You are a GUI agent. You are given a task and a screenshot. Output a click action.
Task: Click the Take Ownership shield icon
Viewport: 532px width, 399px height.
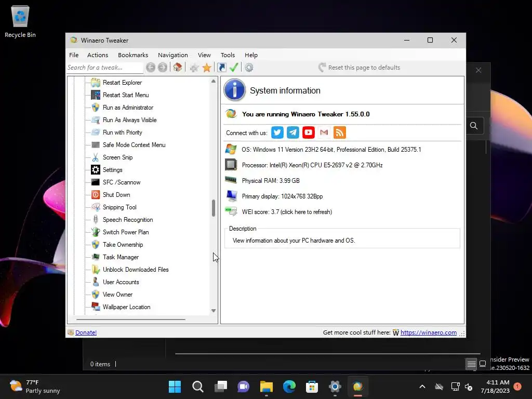[x=96, y=245]
